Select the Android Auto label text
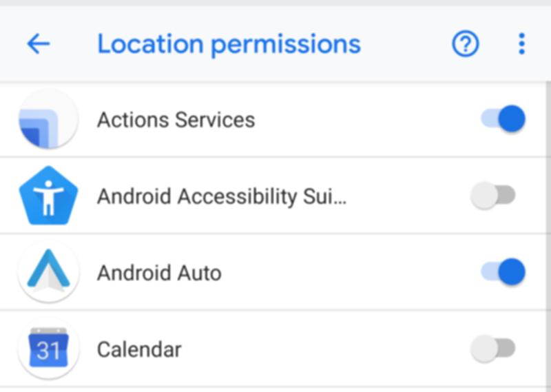 (159, 273)
